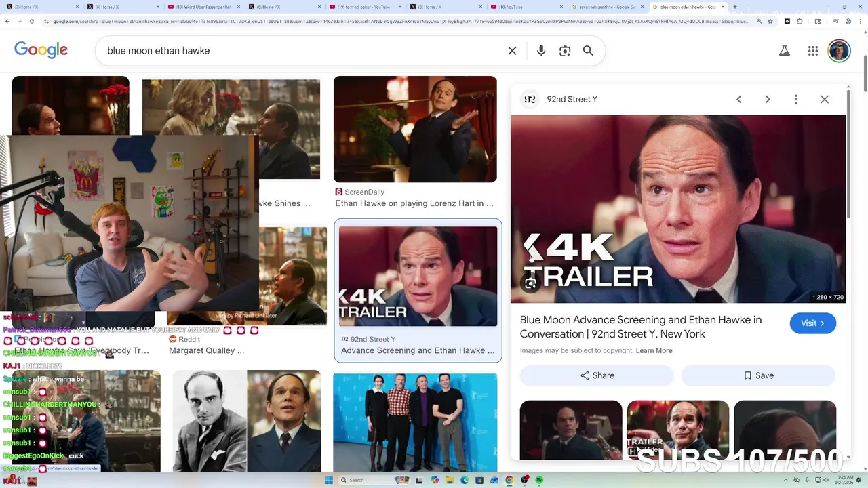Click the ScreenDaily caption link
Image resolution: width=868 pixels, height=488 pixels.
point(414,203)
